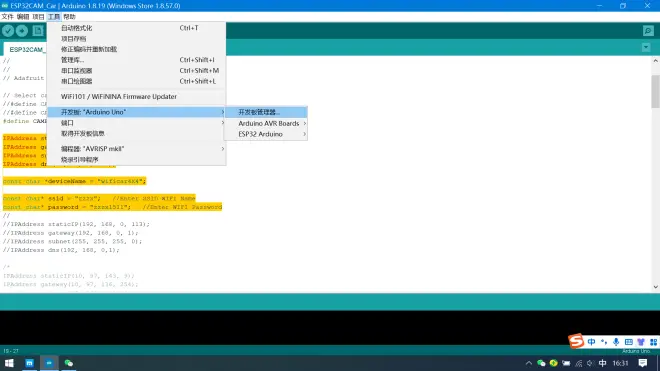The image size is (660, 371).
Task: Select 烧录引导程序 (Burn Bootloader)
Action: (136, 160)
